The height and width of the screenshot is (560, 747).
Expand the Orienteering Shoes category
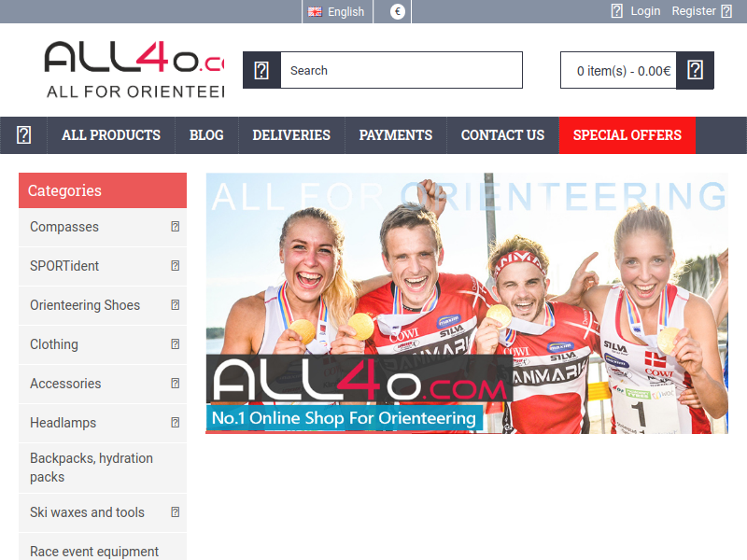click(176, 305)
